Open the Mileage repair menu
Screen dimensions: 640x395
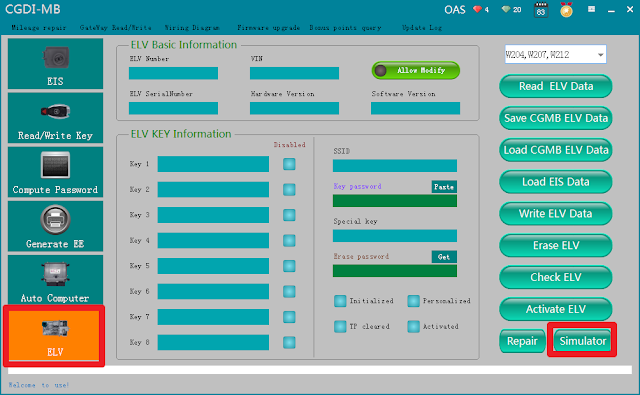38,28
